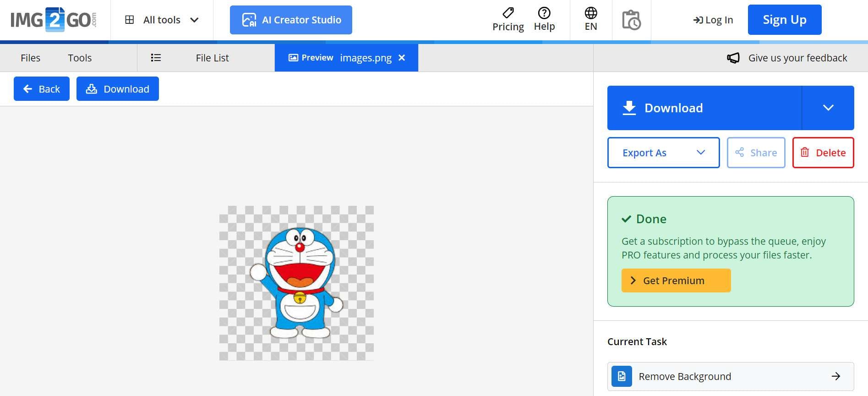This screenshot has height=396, width=868.
Task: Click the Share network icon
Action: (x=739, y=152)
